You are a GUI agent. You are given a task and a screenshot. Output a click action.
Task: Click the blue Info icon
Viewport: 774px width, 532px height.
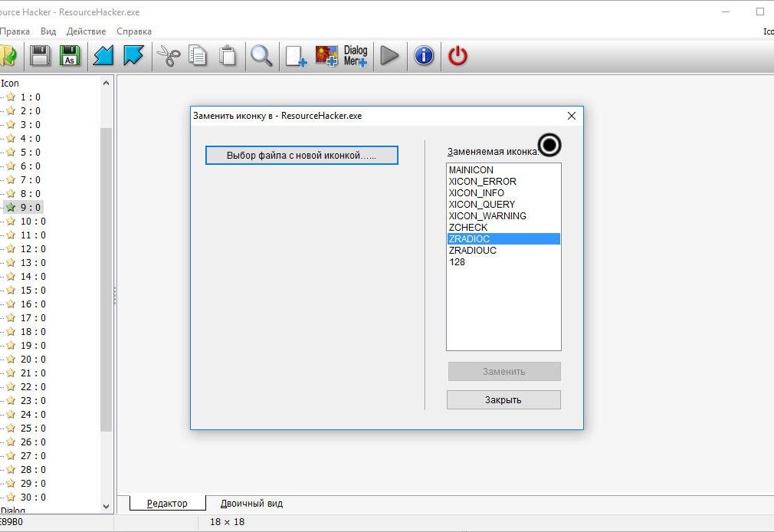424,55
